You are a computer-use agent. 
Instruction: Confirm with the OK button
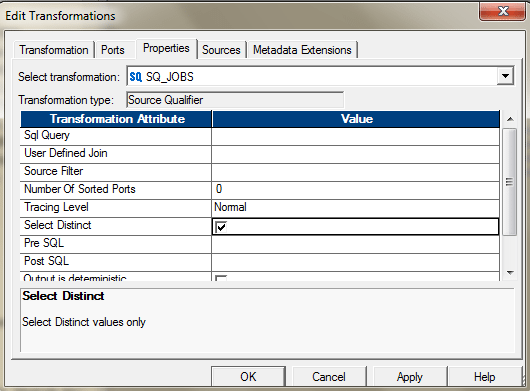pyautogui.click(x=248, y=376)
